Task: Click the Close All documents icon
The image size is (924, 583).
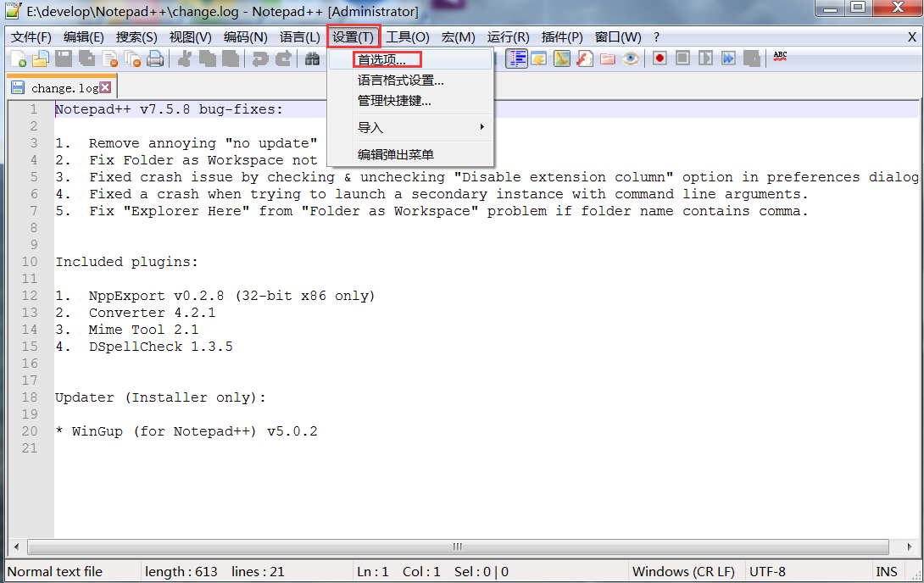Action: pos(132,58)
